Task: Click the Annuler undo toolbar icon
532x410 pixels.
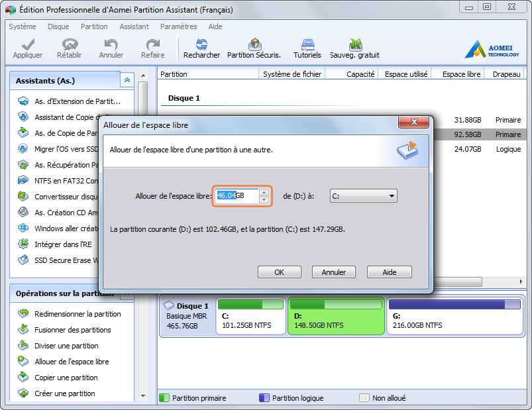Action: (111, 44)
